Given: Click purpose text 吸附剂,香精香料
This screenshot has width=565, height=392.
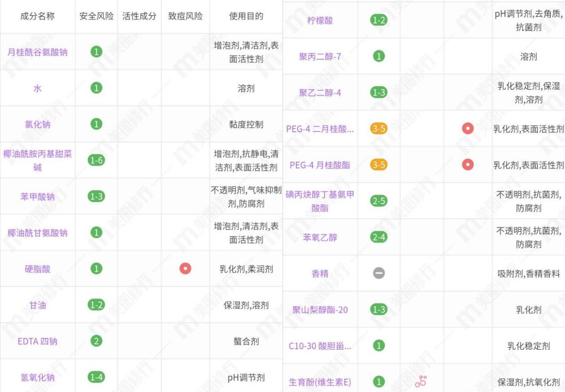Looking at the screenshot, I should pos(529,273).
